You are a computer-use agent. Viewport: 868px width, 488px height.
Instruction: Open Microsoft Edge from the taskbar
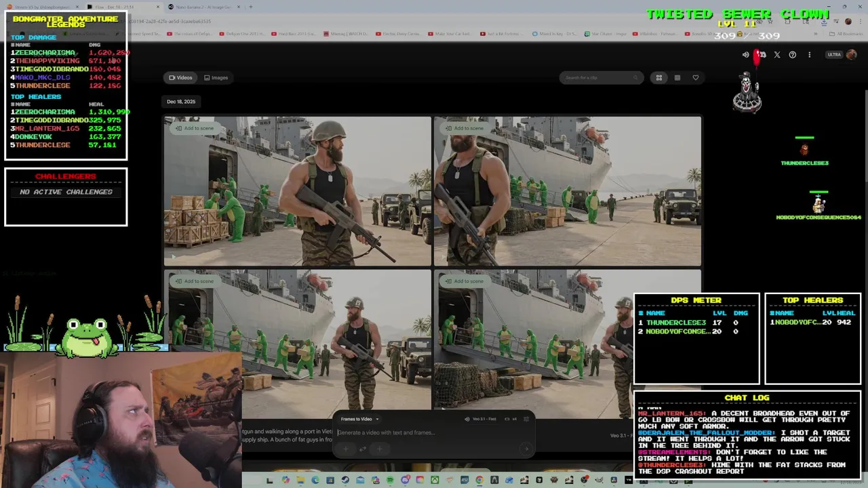pos(315,480)
